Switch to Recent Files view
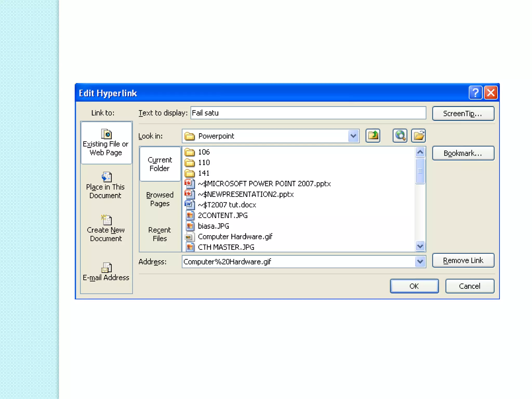The height and width of the screenshot is (399, 532). pyautogui.click(x=160, y=234)
